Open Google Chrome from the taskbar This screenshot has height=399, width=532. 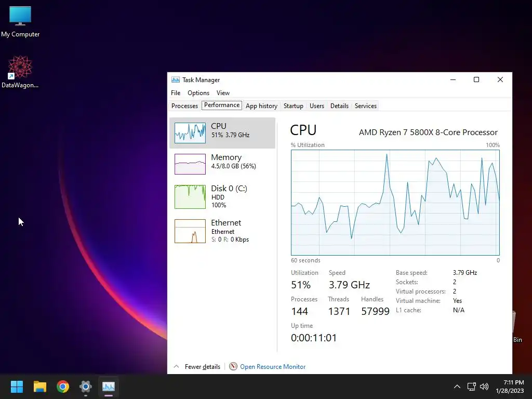click(63, 387)
